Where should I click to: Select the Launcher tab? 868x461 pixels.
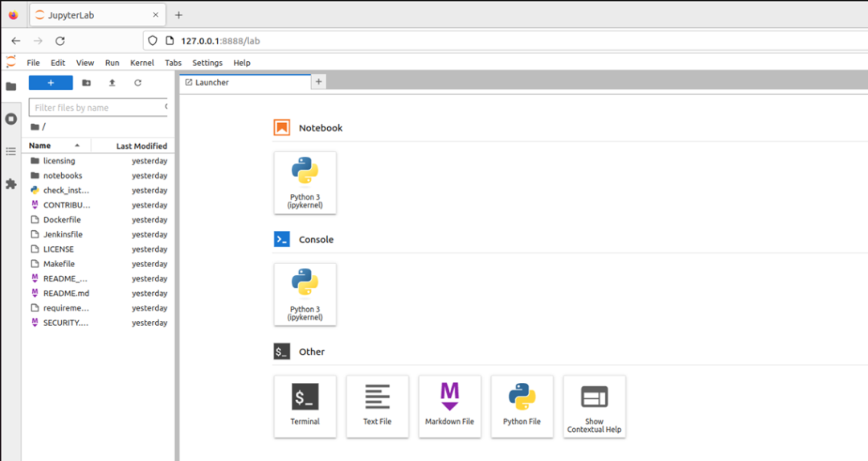(244, 83)
